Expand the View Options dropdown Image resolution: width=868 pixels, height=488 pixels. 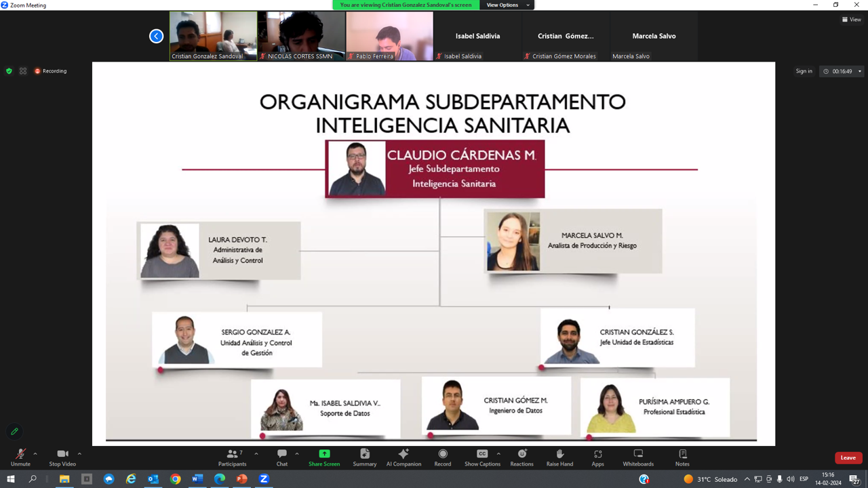coord(507,5)
